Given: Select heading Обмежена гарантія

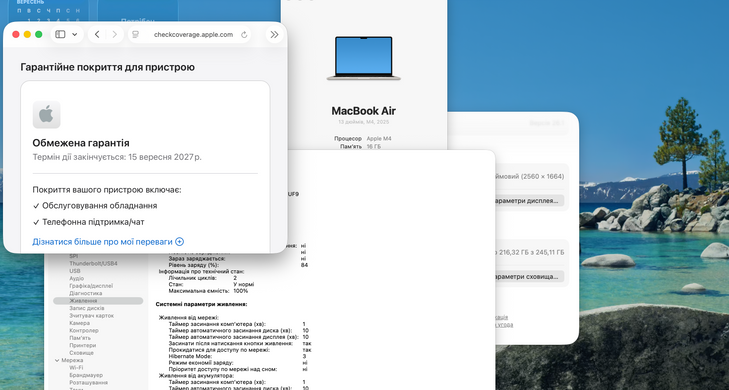Looking at the screenshot, I should click(81, 143).
